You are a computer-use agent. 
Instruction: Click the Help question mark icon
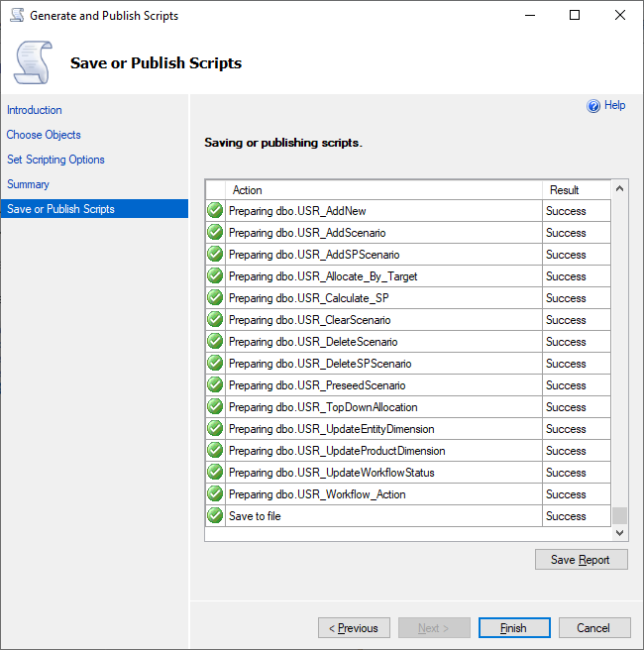tap(593, 106)
